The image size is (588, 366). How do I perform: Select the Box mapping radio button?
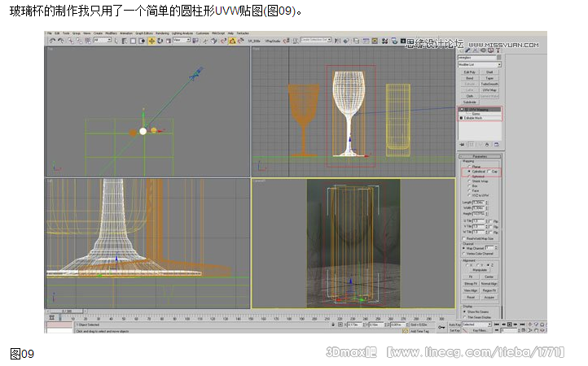(x=469, y=185)
